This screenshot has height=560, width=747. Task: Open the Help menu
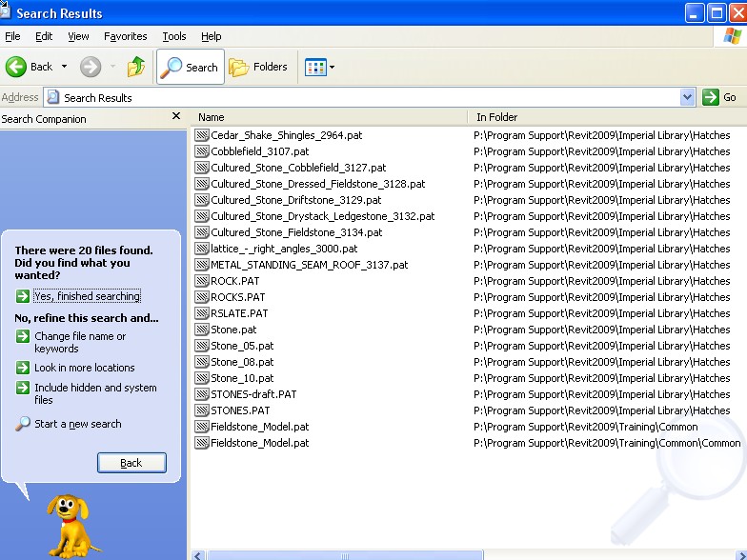point(212,36)
